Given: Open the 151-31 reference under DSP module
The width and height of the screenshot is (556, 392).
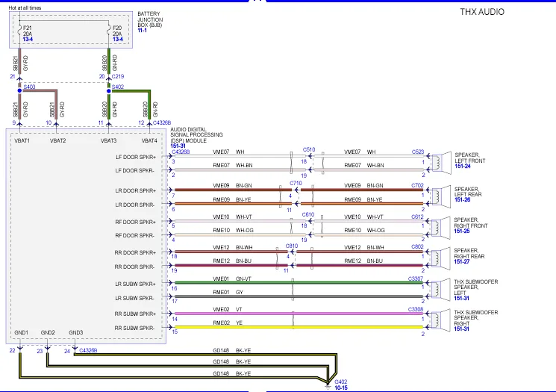Looking at the screenshot, I should tap(178, 146).
